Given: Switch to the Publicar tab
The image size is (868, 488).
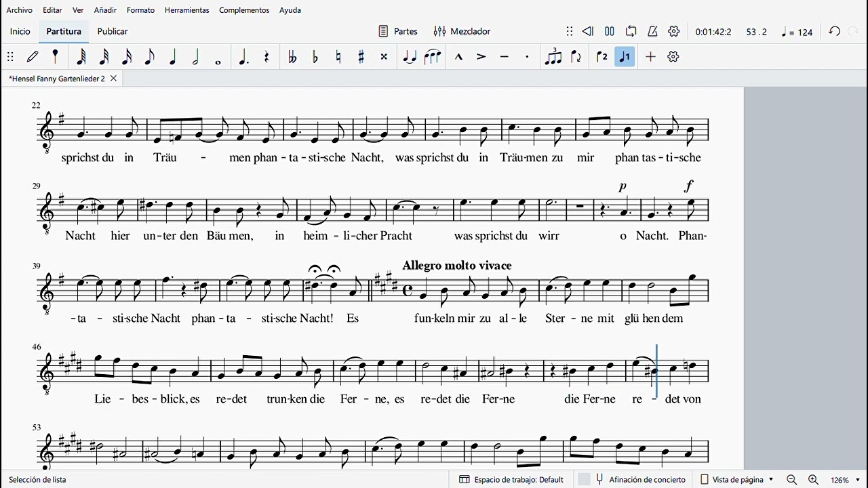Looking at the screenshot, I should click(x=113, y=31).
